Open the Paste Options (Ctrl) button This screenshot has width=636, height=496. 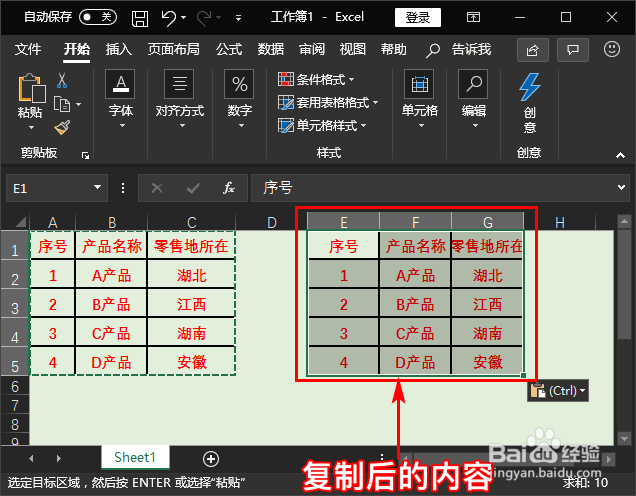point(558,391)
